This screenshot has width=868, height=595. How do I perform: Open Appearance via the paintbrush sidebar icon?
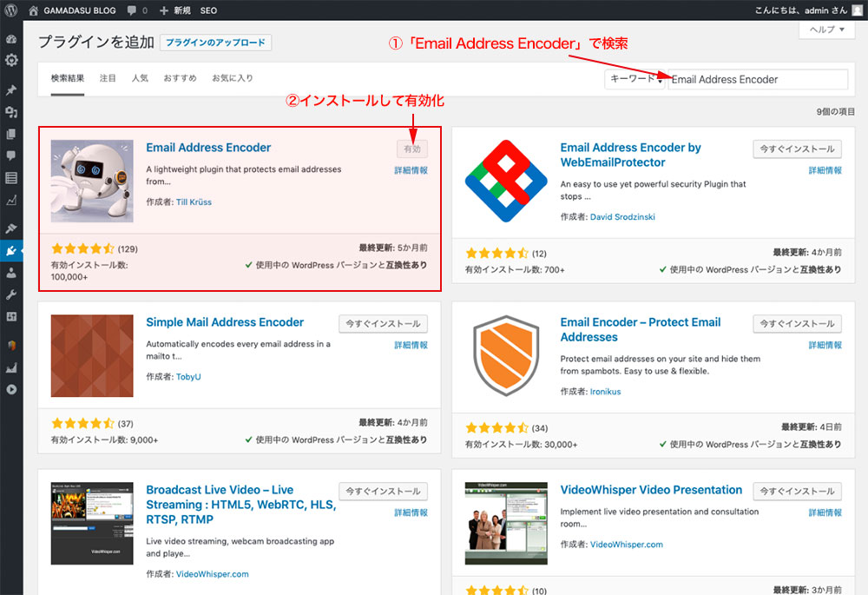click(x=11, y=228)
